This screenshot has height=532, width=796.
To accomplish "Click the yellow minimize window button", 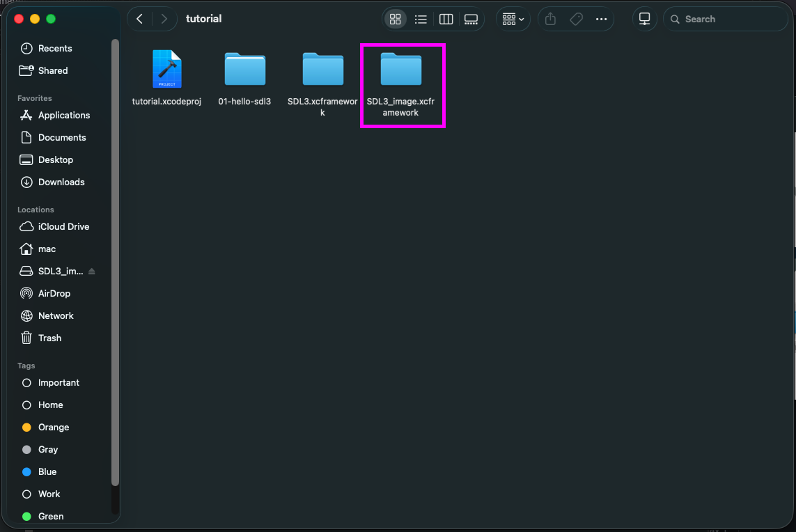I will (x=35, y=19).
